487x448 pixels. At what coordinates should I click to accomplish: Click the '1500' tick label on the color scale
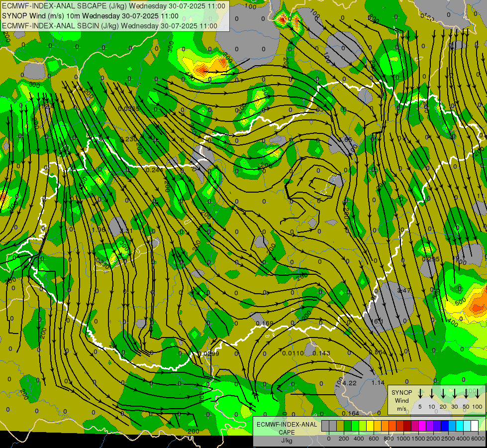[x=418, y=439]
